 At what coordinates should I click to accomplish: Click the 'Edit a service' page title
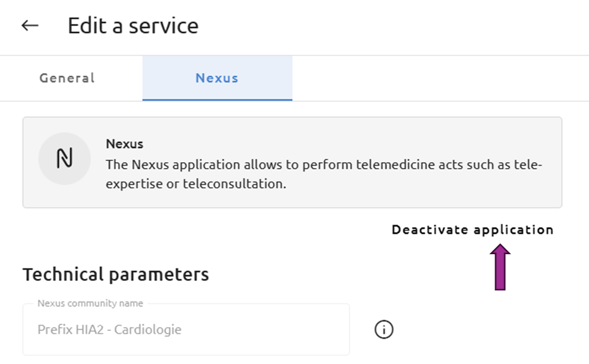(133, 26)
